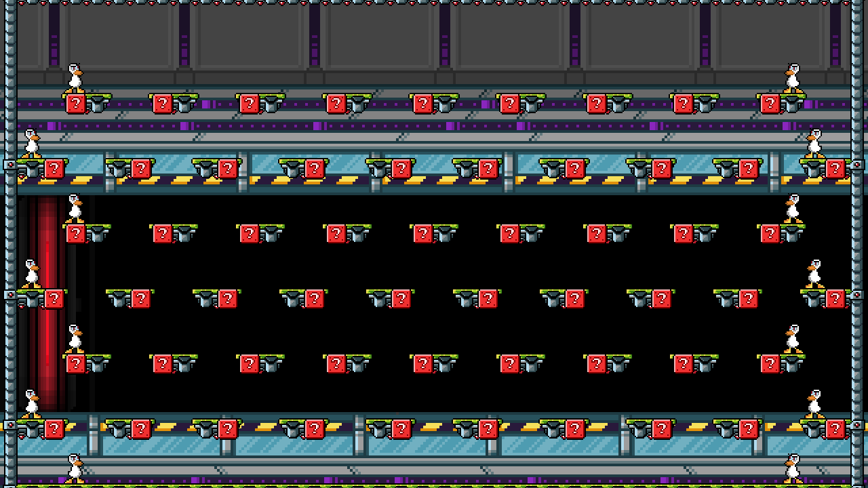This screenshot has height=488, width=868.
Task: Click the fourth duck from top, left side
Action: click(x=31, y=274)
